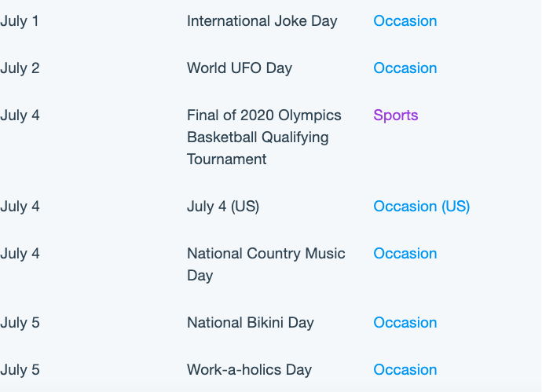Open the Occasion (US) link

click(421, 207)
